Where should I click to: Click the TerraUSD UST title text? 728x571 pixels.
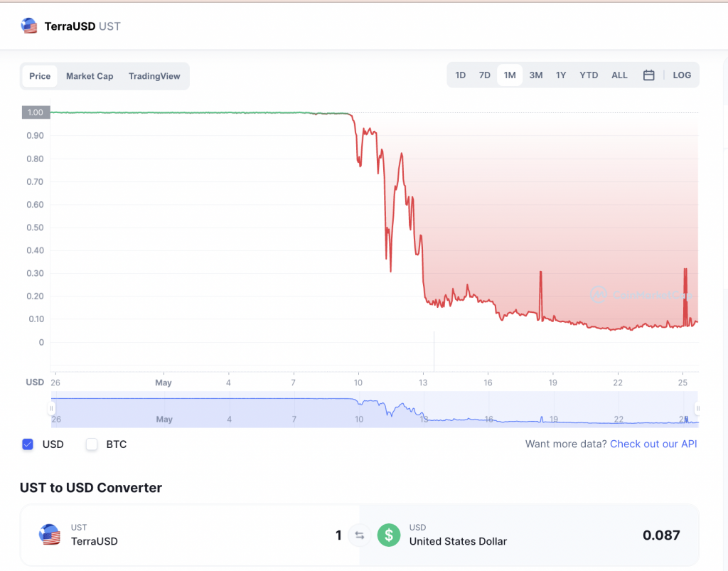pos(82,26)
